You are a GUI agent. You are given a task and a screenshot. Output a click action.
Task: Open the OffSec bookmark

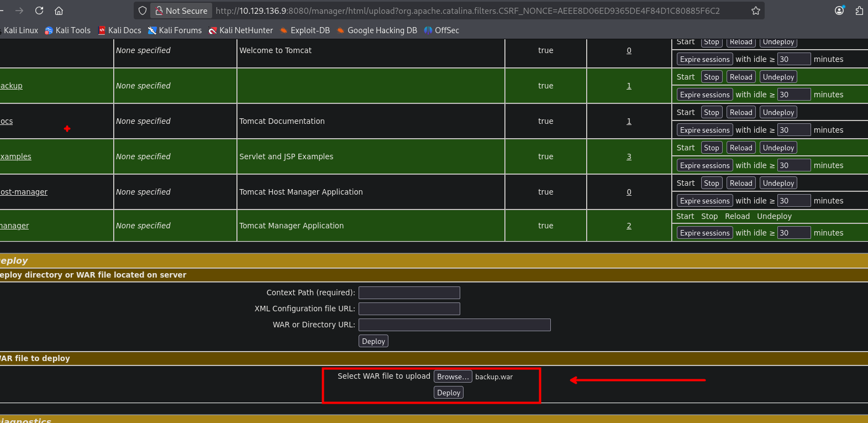coord(441,30)
